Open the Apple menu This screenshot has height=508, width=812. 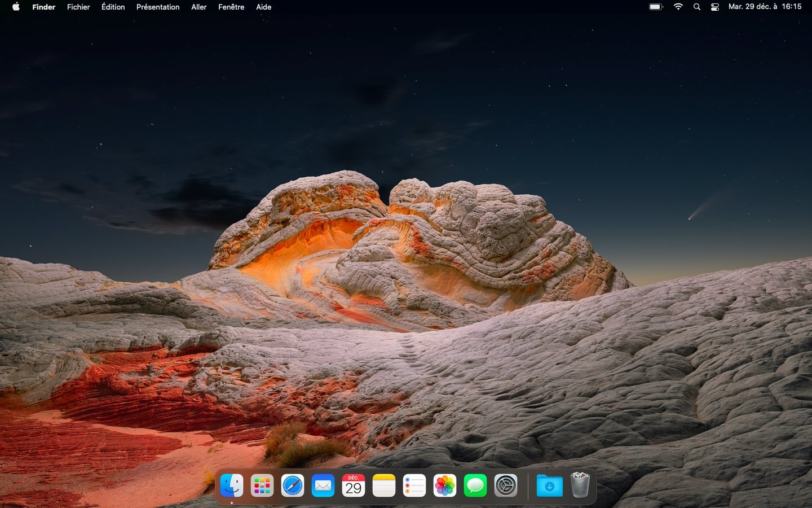point(16,7)
